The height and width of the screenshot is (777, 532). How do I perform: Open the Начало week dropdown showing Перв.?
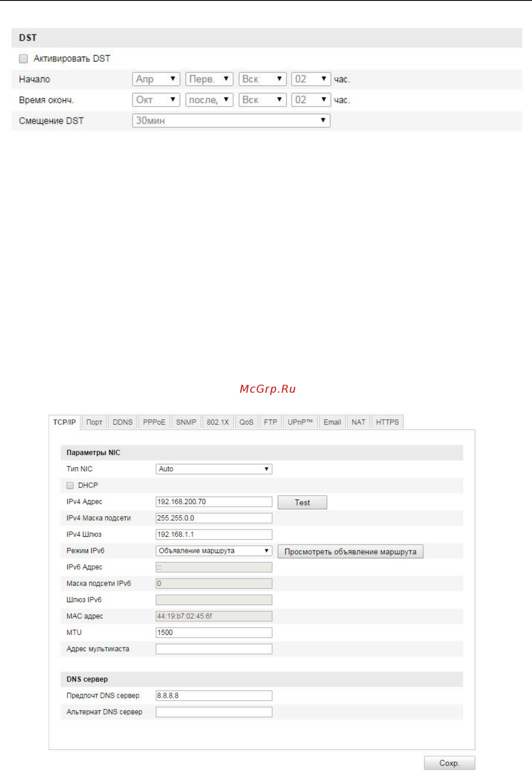tap(209, 79)
